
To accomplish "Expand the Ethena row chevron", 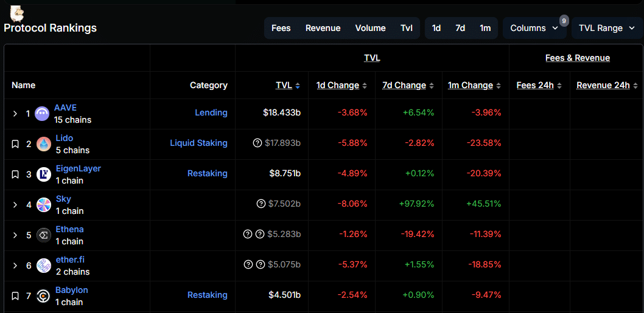I will (15, 235).
